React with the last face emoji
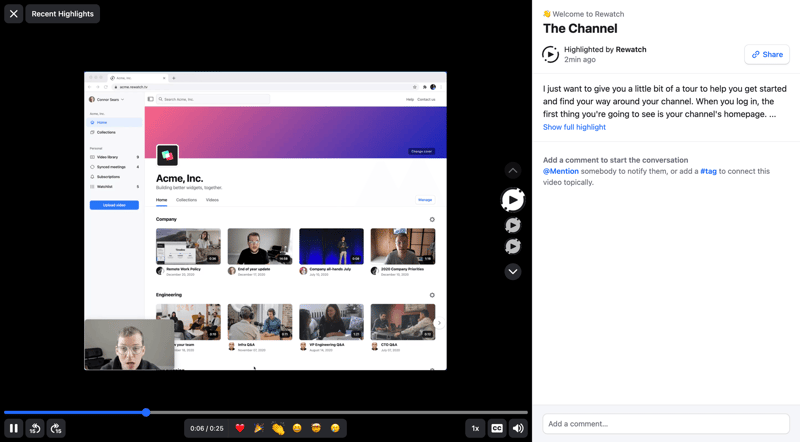The image size is (800, 442). tap(335, 428)
